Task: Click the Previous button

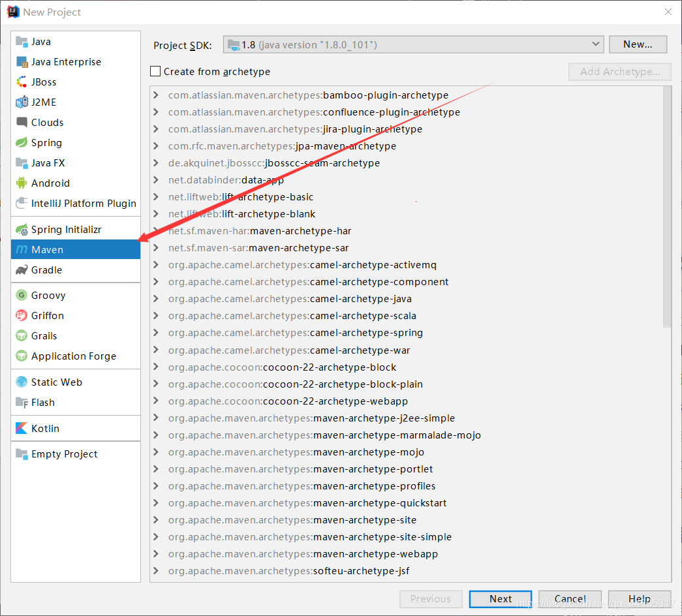Action: point(431,599)
